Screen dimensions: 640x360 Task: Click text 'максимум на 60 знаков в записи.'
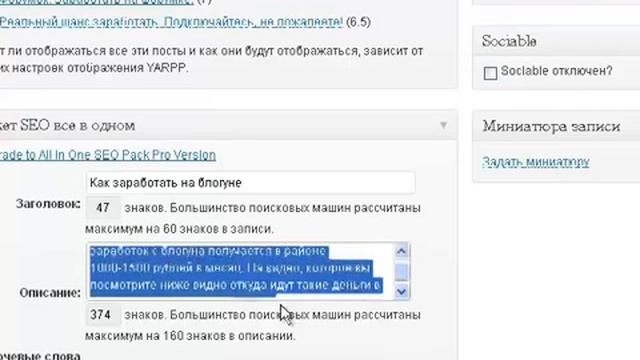click(179, 229)
